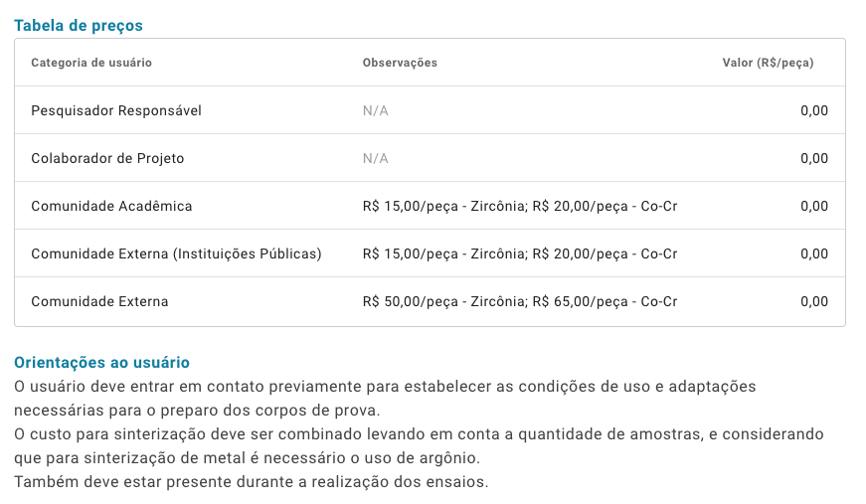Select the Colaborador de Projeto row label
Image resolution: width=866 pixels, height=504 pixels.
[x=107, y=158]
